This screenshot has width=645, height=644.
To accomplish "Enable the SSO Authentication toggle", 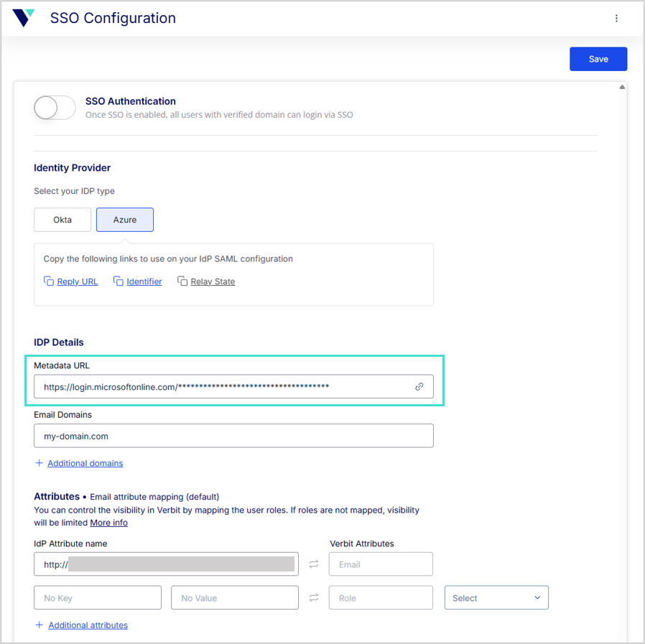I will click(x=55, y=106).
